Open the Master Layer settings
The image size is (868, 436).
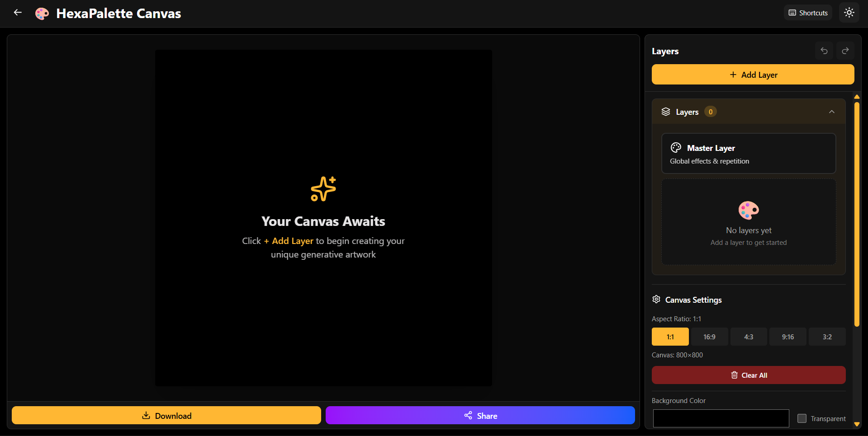(749, 153)
